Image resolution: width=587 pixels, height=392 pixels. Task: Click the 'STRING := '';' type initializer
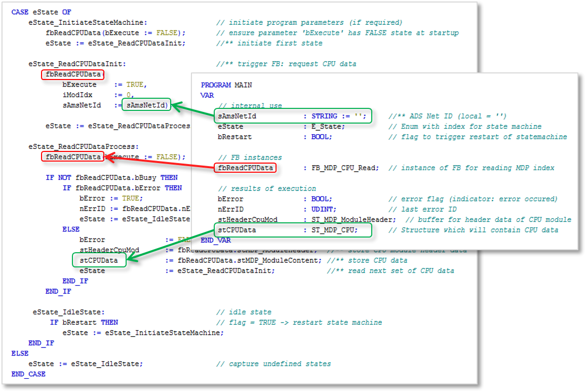coord(339,116)
